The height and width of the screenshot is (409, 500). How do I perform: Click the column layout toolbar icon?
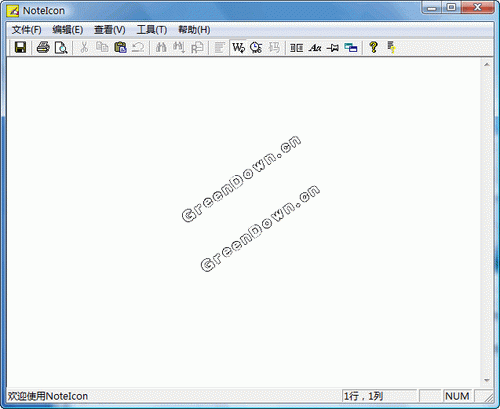296,47
